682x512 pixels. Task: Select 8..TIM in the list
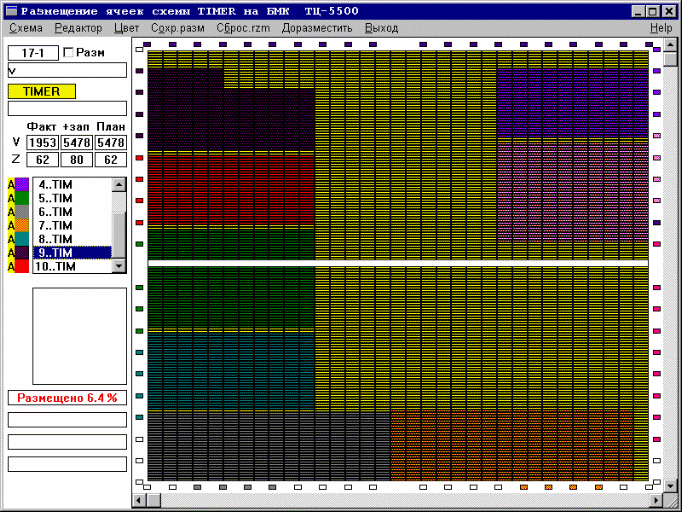pyautogui.click(x=72, y=239)
